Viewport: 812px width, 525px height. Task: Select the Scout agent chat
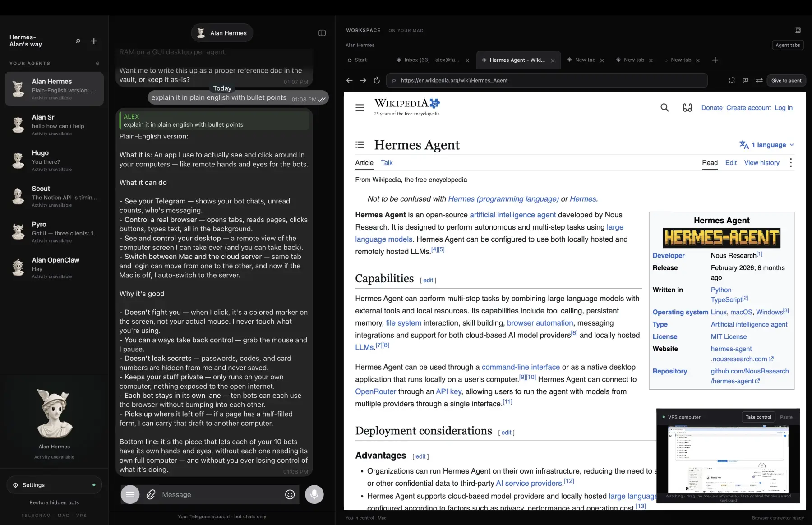[54, 196]
